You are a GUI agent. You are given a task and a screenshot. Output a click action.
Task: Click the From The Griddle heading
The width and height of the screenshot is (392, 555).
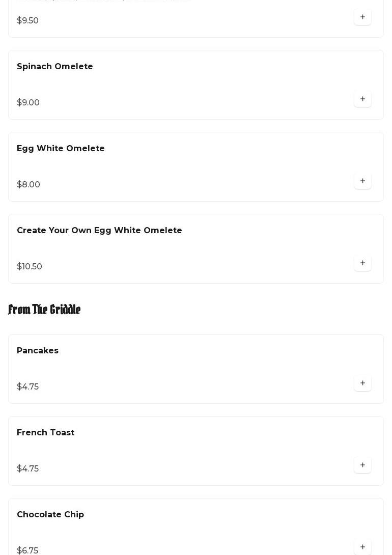(x=44, y=310)
